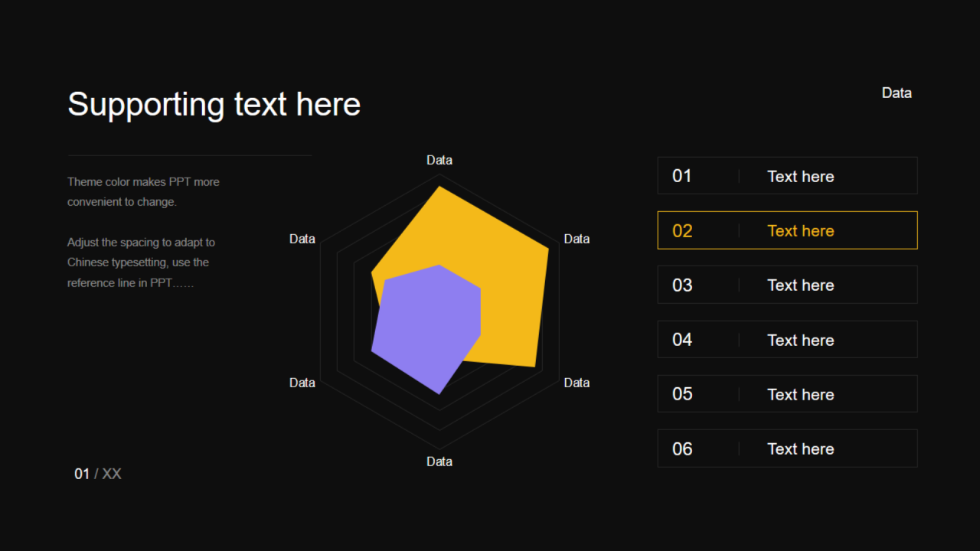The height and width of the screenshot is (551, 980).
Task: Click the divider line under the title
Action: coord(190,155)
